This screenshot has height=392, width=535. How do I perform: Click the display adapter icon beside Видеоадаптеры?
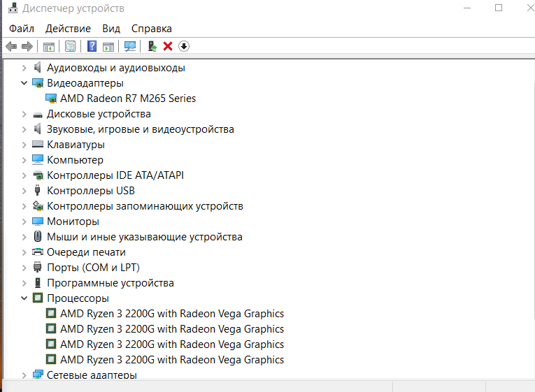38,83
